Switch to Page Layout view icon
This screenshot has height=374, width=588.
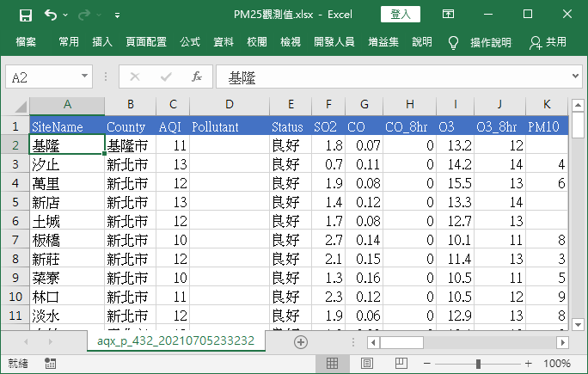[x=367, y=363]
